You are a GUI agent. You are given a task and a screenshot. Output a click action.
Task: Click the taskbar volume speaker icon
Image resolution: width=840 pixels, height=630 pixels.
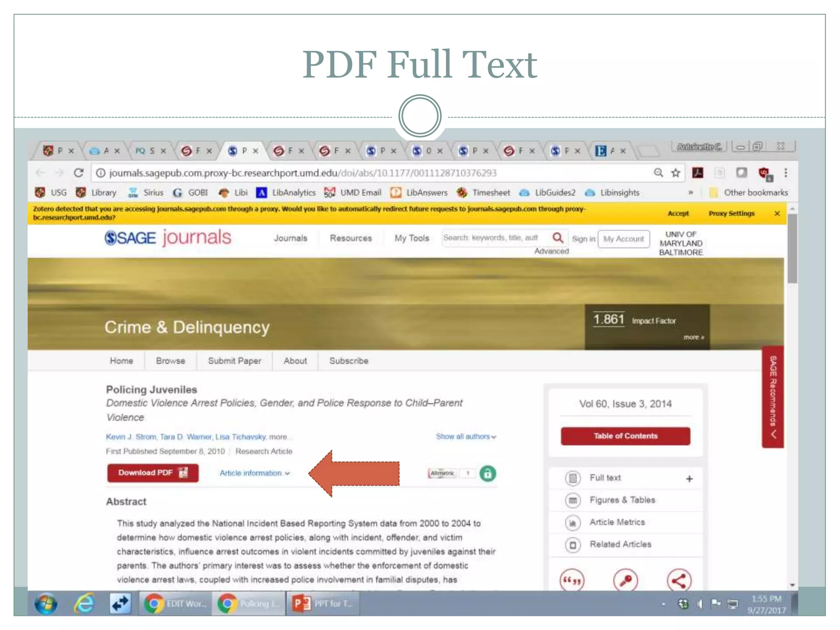tap(699, 604)
